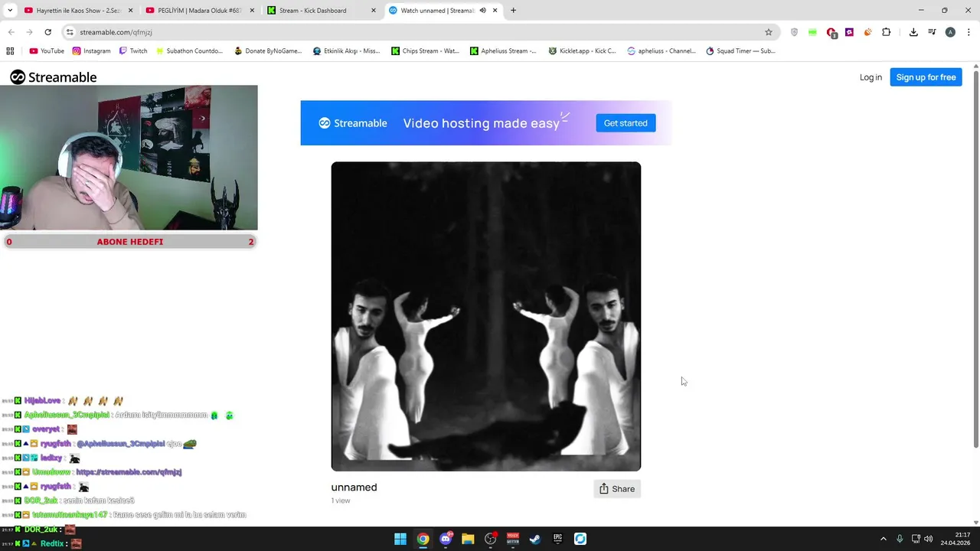Open the Instagram bookmark
Viewport: 980px width, 551px height.
click(x=91, y=51)
